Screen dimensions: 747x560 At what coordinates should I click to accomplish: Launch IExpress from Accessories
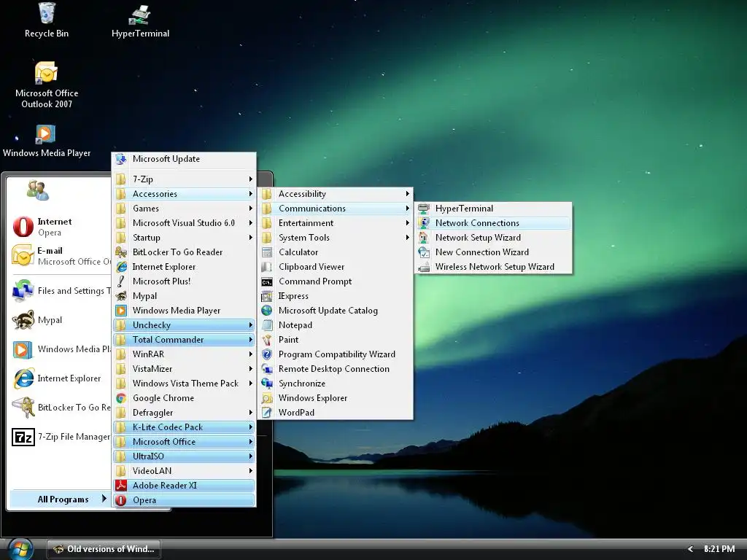click(x=336, y=296)
